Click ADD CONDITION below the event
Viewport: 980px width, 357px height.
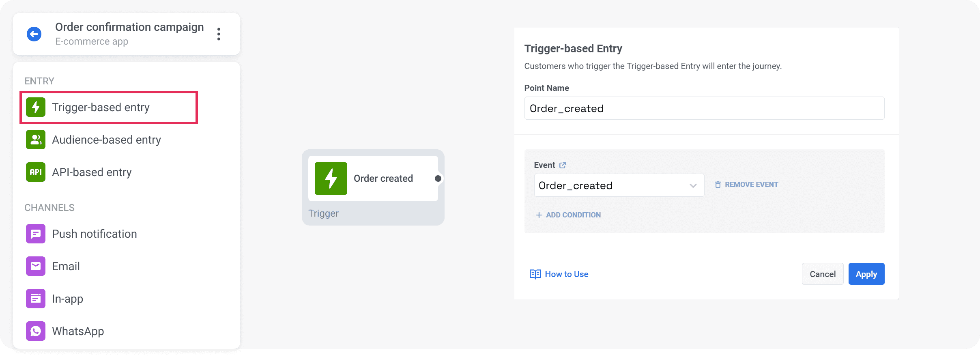tap(568, 215)
